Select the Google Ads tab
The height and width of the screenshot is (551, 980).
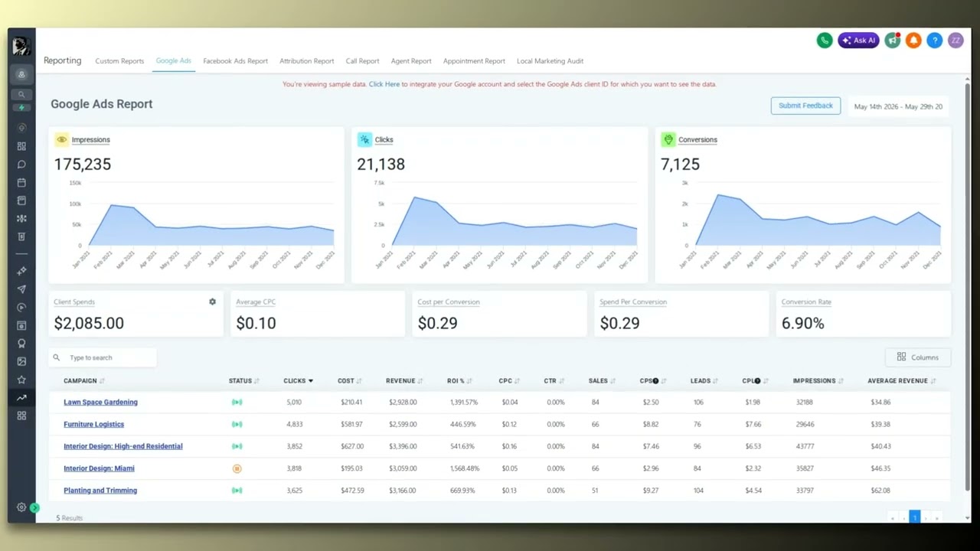[x=174, y=61]
